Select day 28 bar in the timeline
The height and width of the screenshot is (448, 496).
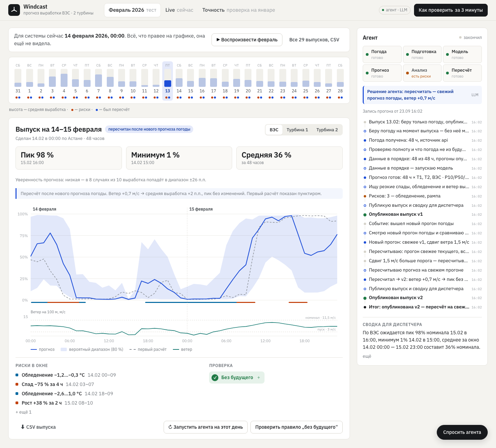coord(340,81)
